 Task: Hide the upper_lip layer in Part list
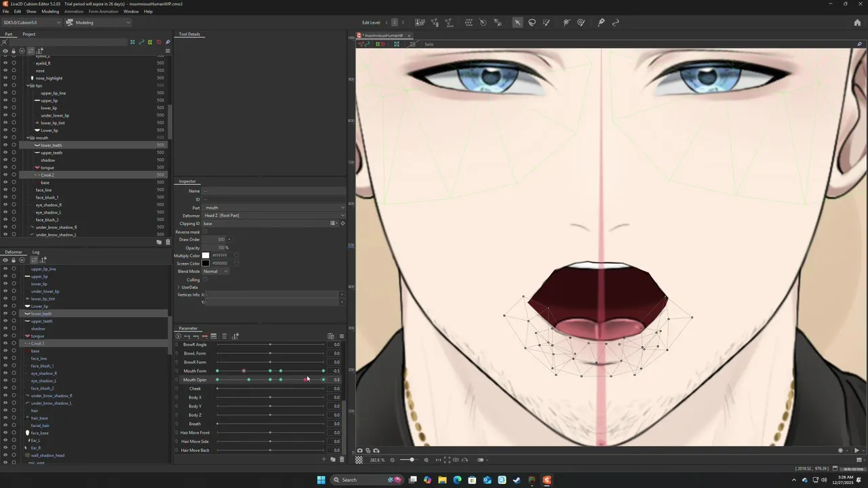click(x=5, y=100)
